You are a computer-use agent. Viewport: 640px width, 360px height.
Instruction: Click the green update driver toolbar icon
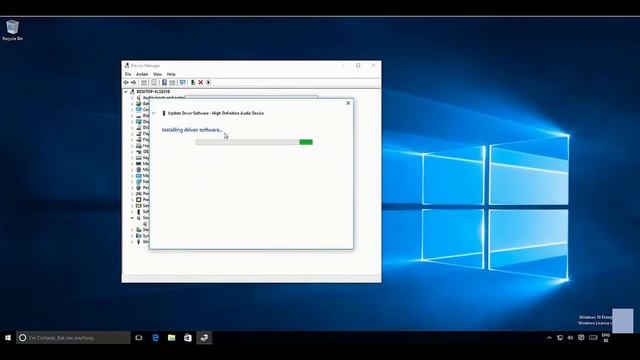point(193,82)
